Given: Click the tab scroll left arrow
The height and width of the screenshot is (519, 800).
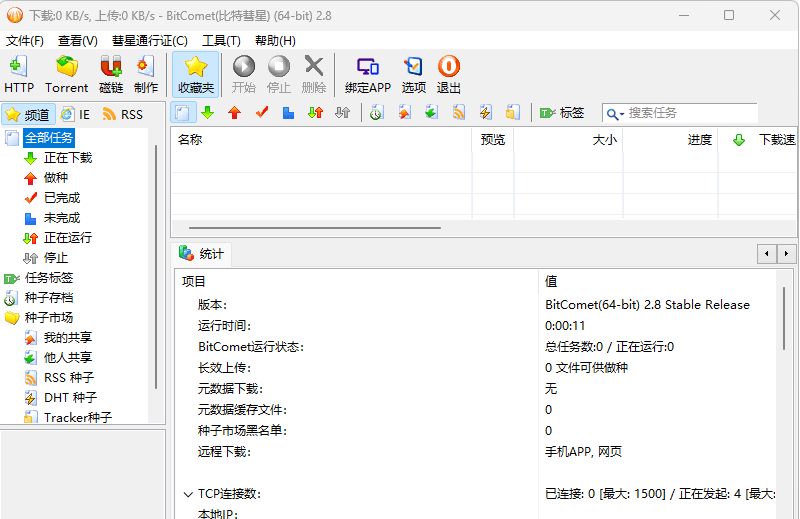Looking at the screenshot, I should coord(766,254).
